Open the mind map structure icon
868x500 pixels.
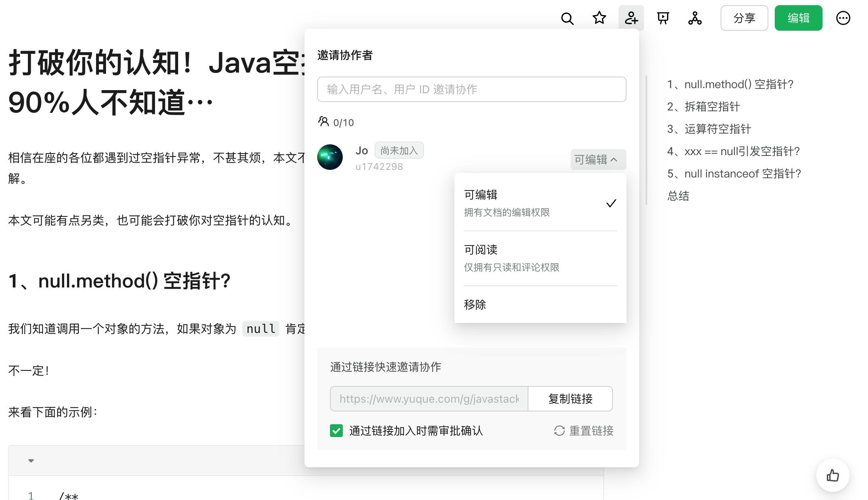[x=695, y=18]
